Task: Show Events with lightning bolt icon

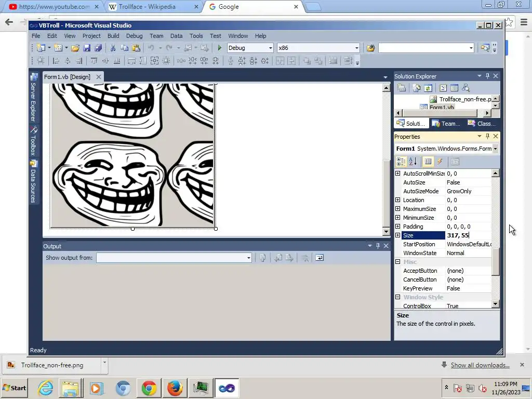Action: pos(440,162)
